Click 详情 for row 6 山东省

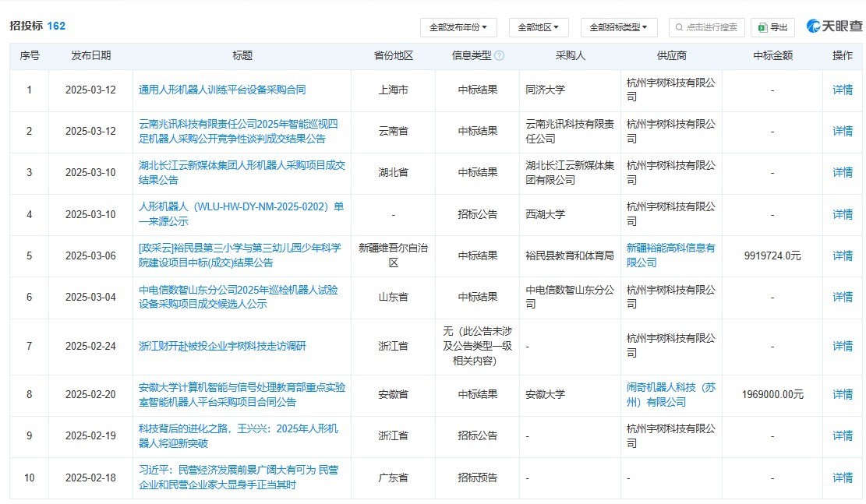[x=843, y=297]
